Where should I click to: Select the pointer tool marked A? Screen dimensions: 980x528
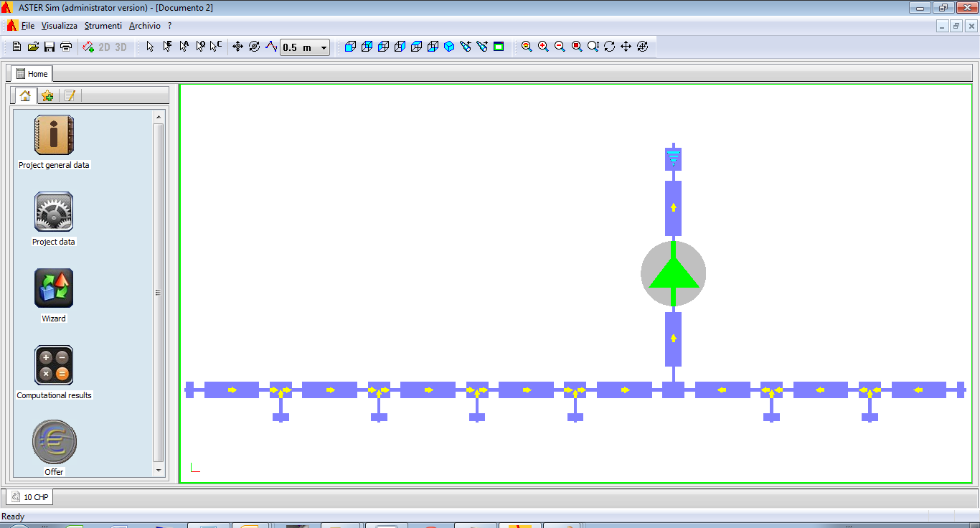tap(184, 47)
